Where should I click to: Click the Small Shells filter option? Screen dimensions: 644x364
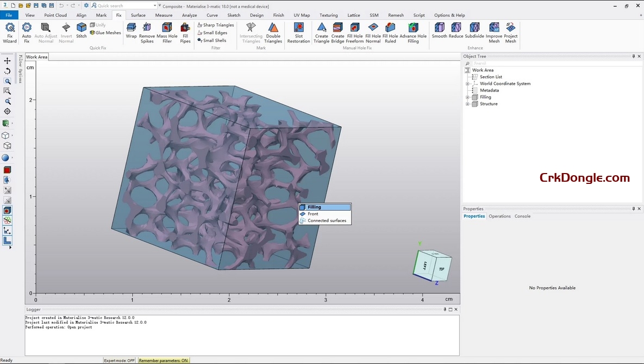pos(212,40)
